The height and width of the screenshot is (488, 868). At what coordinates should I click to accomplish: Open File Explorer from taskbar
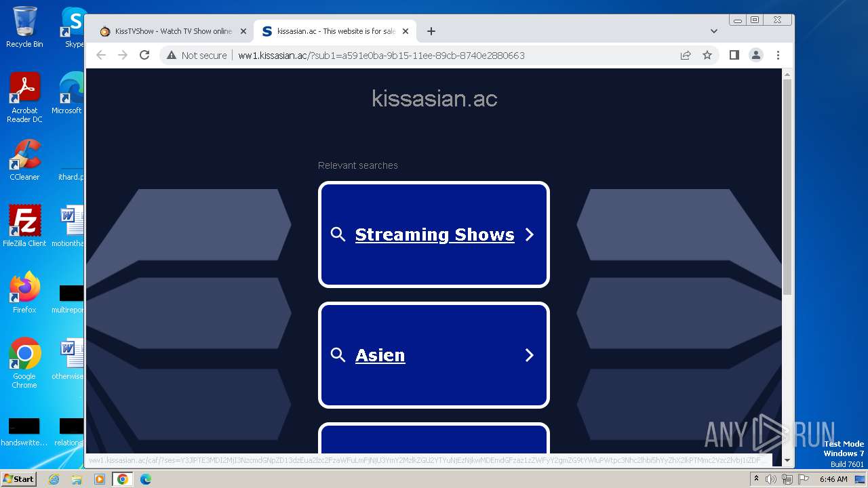pyautogui.click(x=77, y=479)
